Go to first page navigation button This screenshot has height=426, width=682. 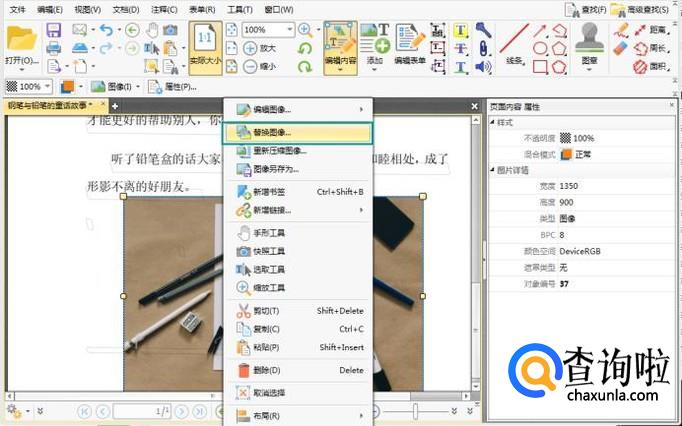(84, 411)
